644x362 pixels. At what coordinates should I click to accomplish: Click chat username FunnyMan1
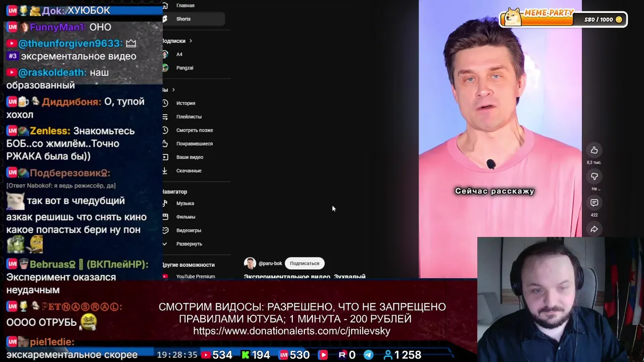pyautogui.click(x=58, y=27)
